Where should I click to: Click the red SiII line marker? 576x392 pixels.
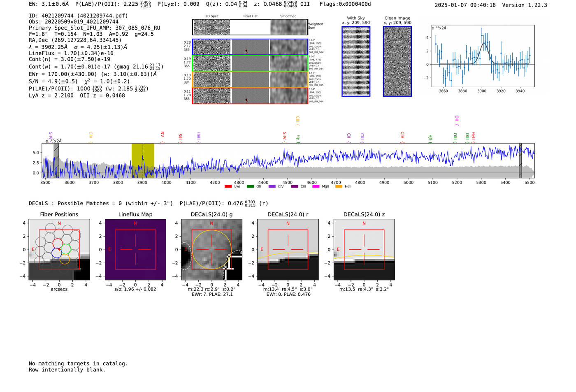tap(180, 138)
